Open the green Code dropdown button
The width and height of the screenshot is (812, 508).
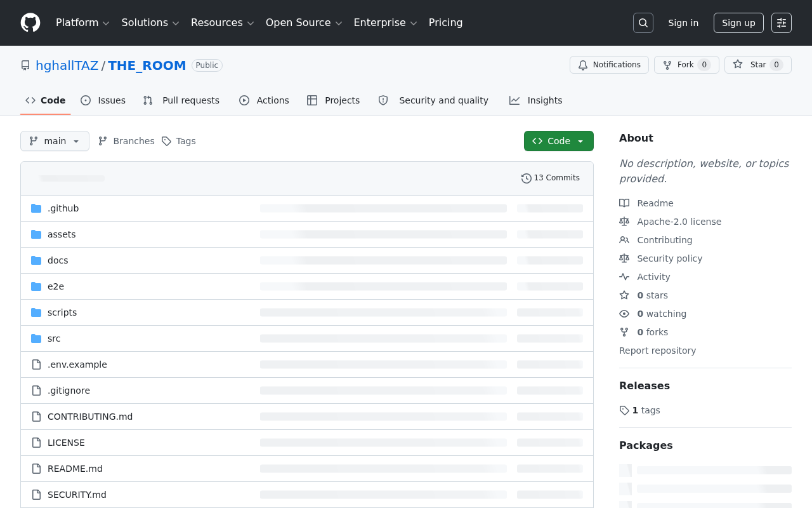[x=559, y=141]
